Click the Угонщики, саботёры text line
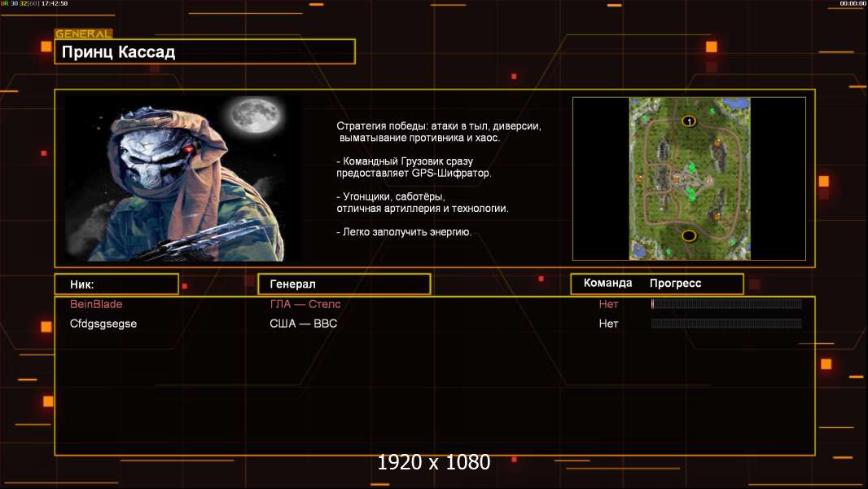Screen dimensions: 868x489 (423, 203)
